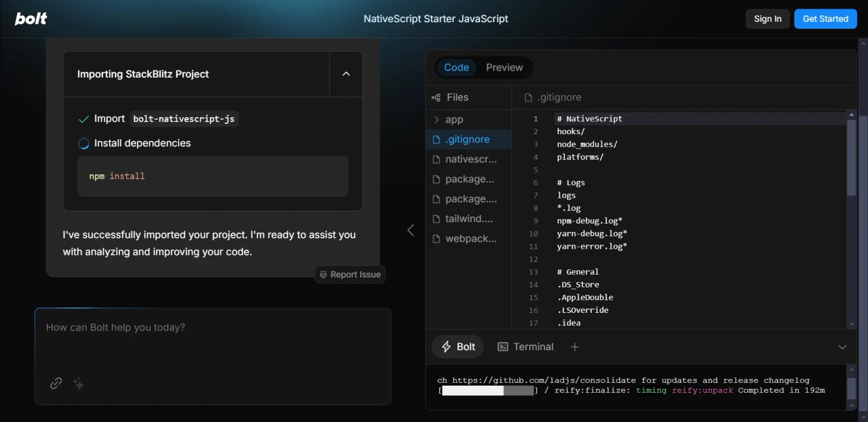Open the webpack... file
Screen dimensions: 868x422
[469, 239]
